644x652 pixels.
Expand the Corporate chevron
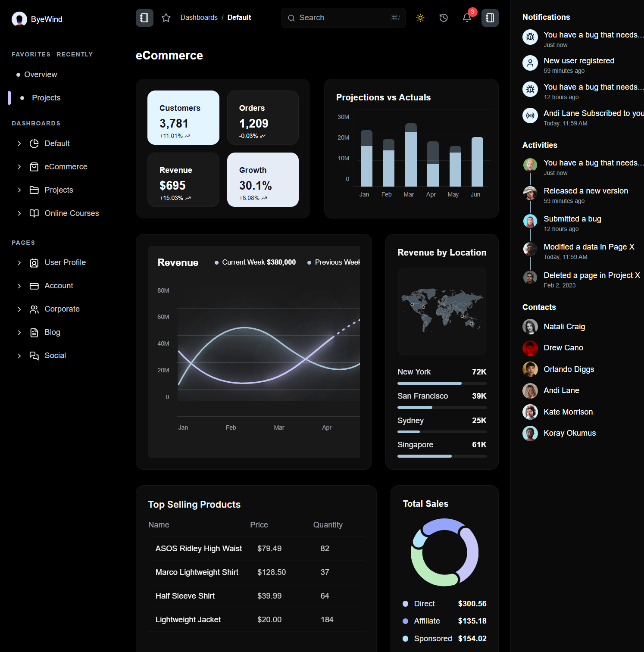(x=19, y=309)
